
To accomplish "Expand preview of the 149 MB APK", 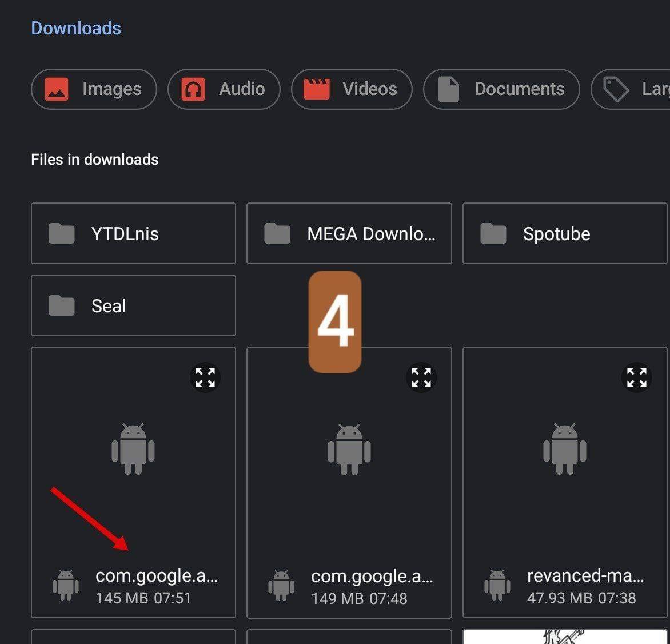I will pyautogui.click(x=421, y=377).
